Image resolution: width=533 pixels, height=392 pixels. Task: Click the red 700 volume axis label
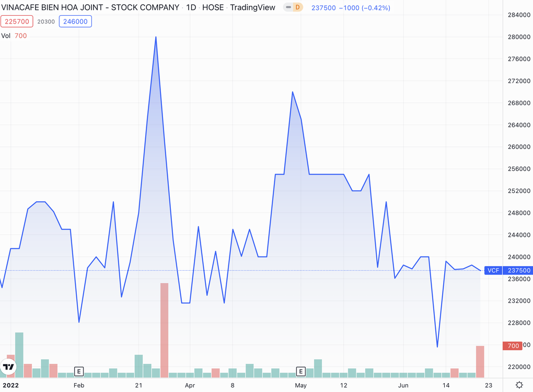[x=513, y=346]
